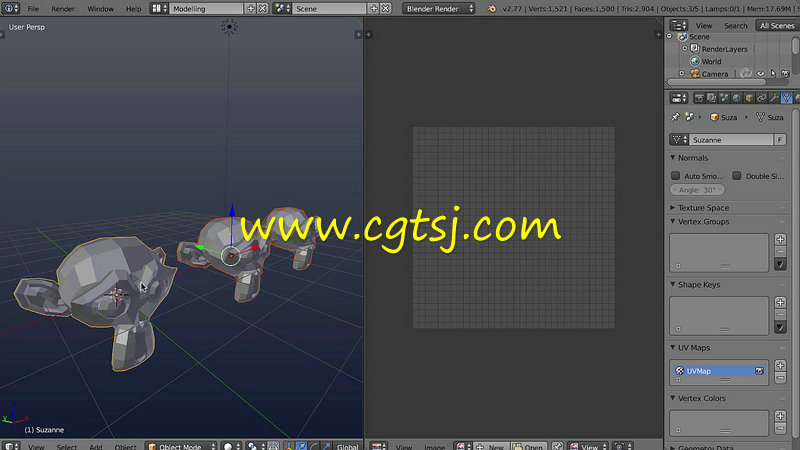Click the Blender logo icon
800x450 pixels.
click(x=491, y=8)
